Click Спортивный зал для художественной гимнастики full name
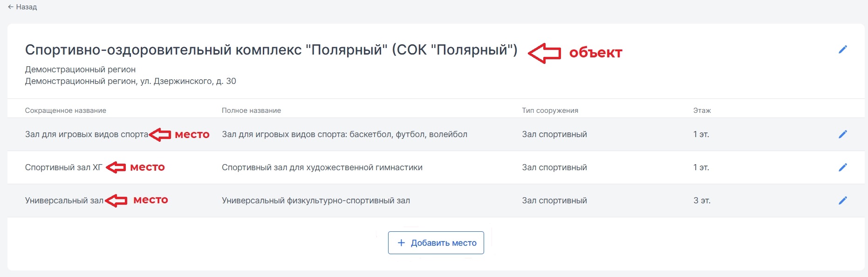The width and height of the screenshot is (868, 277). tap(322, 167)
